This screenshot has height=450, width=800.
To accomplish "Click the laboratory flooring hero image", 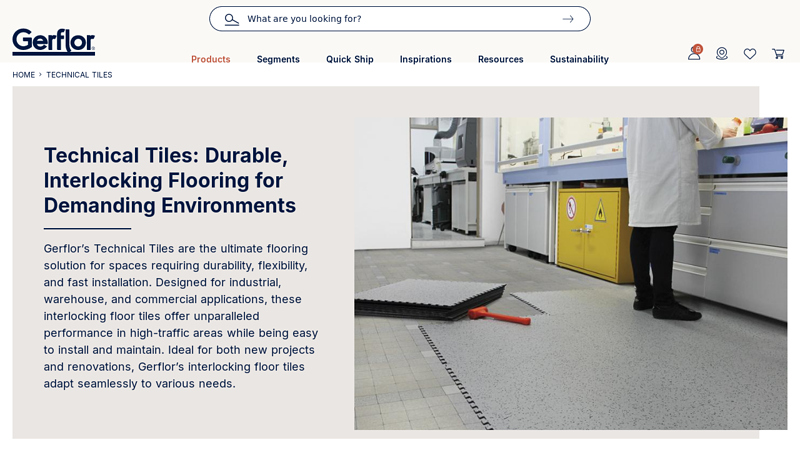I will [570, 273].
